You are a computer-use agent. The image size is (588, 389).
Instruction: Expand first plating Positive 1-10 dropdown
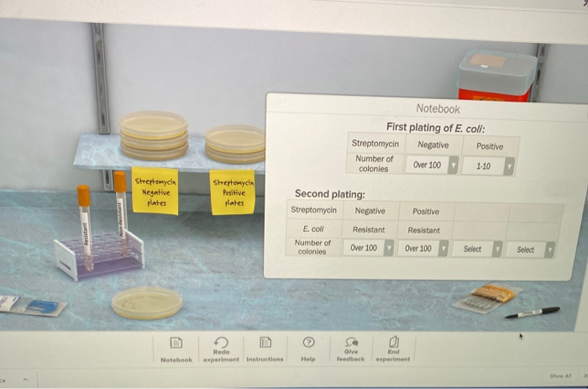(488, 166)
